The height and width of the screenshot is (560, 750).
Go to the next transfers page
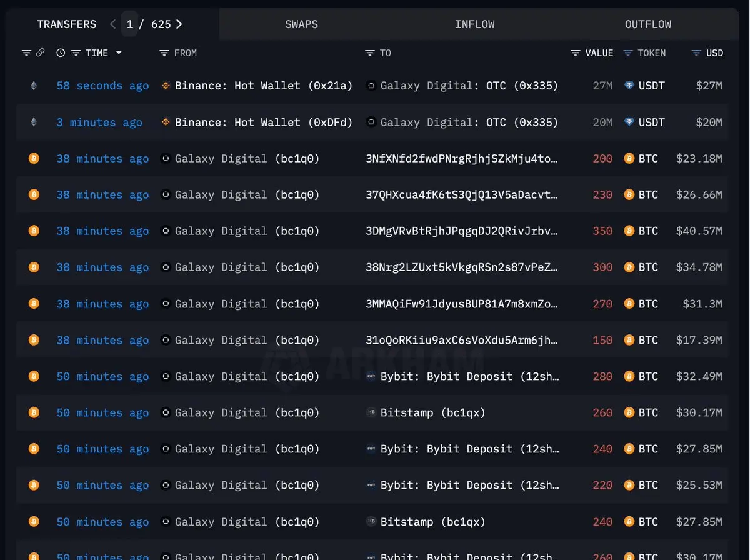[179, 24]
